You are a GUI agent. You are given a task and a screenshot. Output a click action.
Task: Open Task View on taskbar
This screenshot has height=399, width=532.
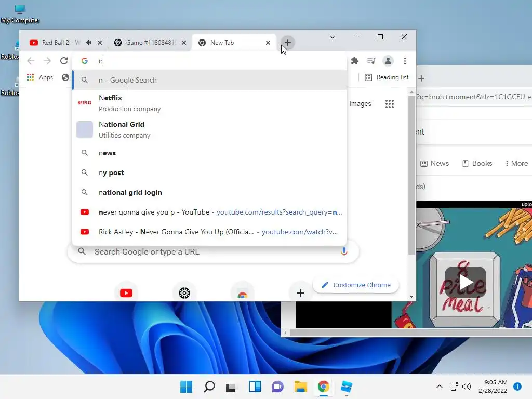[231, 387]
